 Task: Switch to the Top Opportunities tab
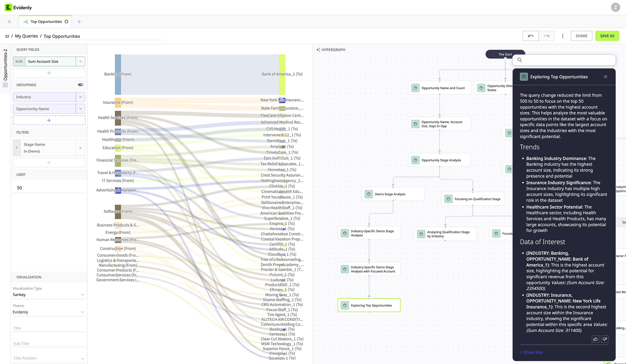[x=45, y=22]
